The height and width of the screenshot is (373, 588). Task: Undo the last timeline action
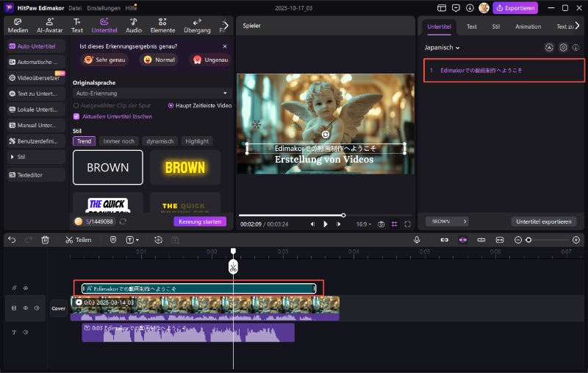click(12, 240)
